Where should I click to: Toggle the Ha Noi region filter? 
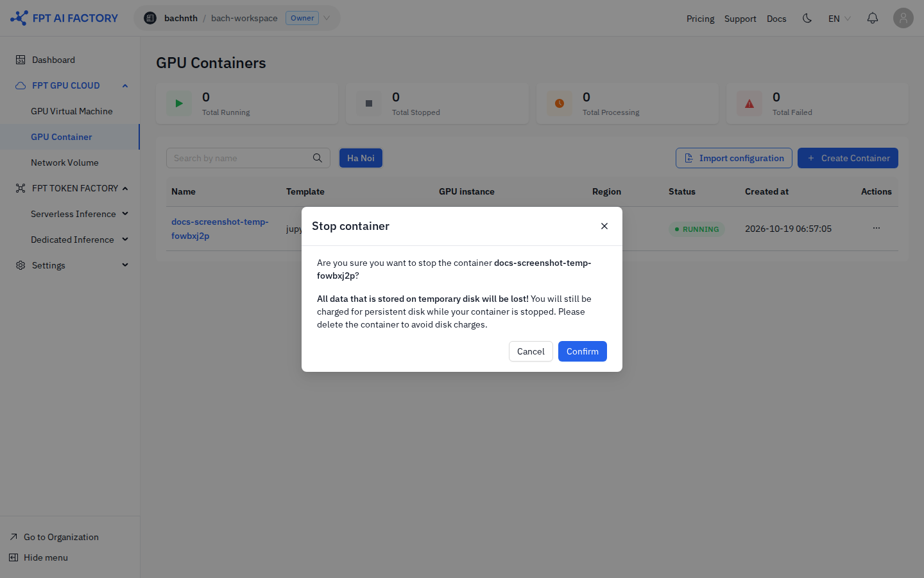click(361, 158)
